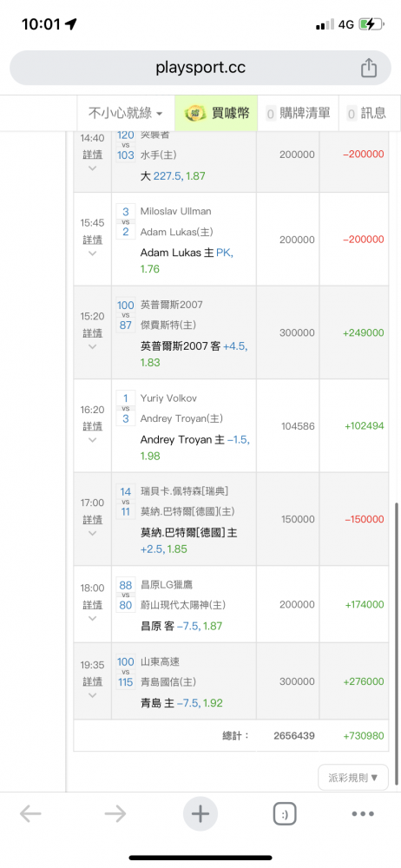The height and width of the screenshot is (868, 401).
Task: Select the 買噱幣 menu item
Action: tap(217, 113)
